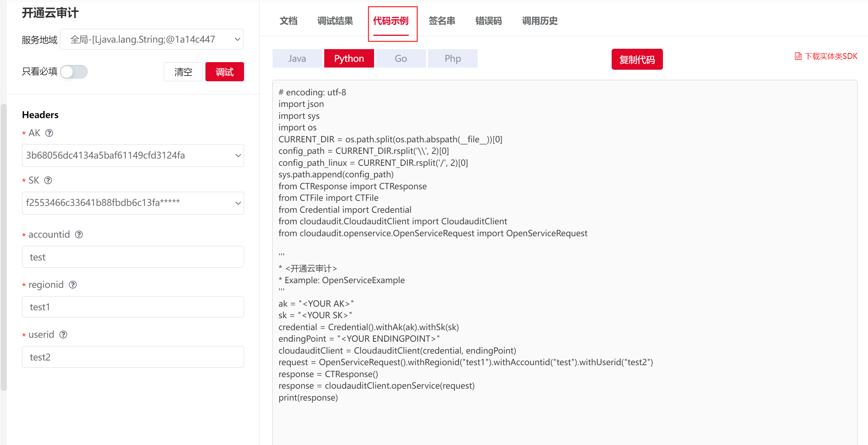Click the Headers section heading
Viewport: 868px width, 445px height.
[x=40, y=115]
